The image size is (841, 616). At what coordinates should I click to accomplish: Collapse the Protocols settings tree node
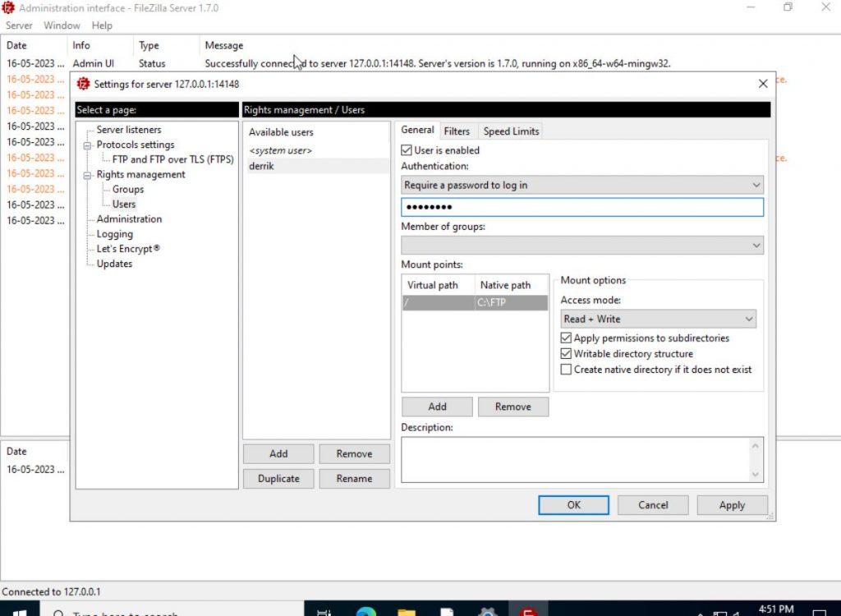pos(88,145)
